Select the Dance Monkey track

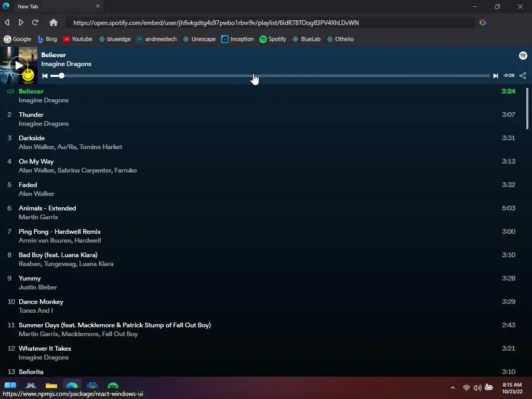pos(261,307)
